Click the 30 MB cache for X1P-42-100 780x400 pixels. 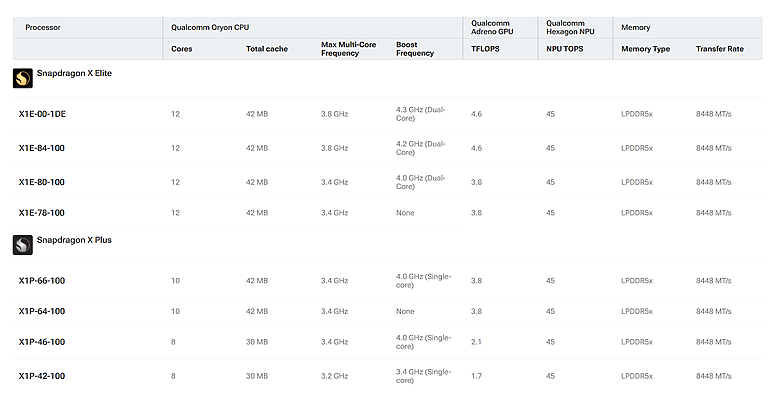click(257, 376)
